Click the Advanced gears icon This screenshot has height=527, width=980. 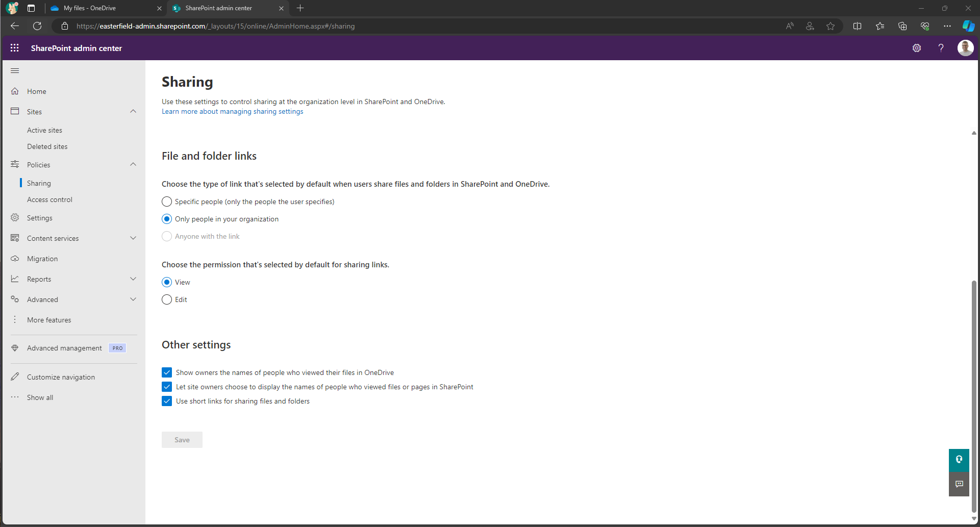click(x=15, y=299)
